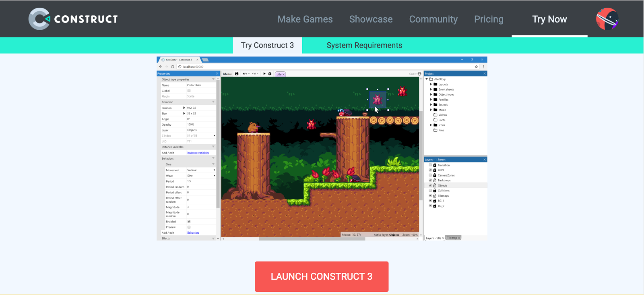Check the Preview checkbox in Sine behavior

[189, 227]
